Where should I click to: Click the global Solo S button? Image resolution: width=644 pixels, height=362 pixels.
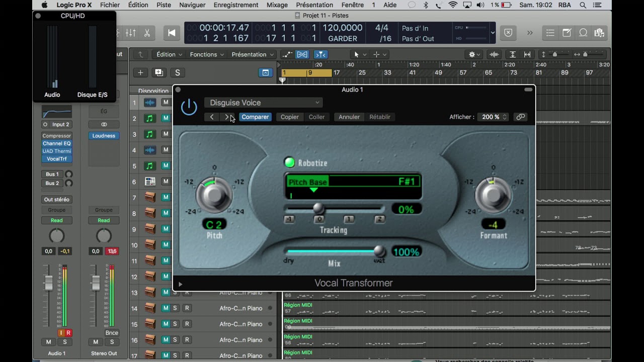click(177, 72)
